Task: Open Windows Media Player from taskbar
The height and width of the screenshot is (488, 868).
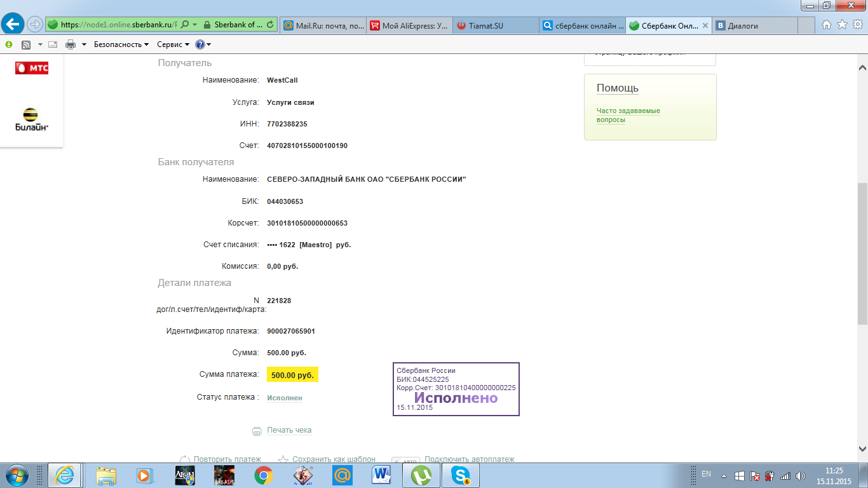Action: coord(146,475)
